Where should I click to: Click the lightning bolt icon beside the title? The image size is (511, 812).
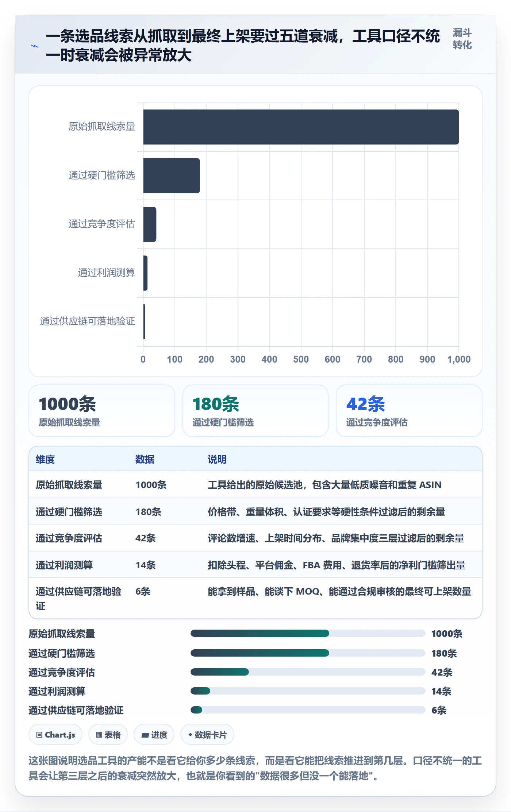click(x=35, y=46)
